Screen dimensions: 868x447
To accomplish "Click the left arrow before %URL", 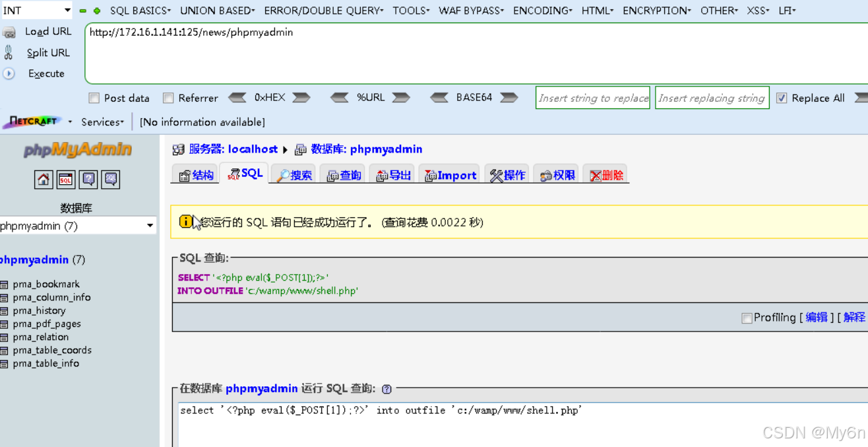I will point(340,98).
